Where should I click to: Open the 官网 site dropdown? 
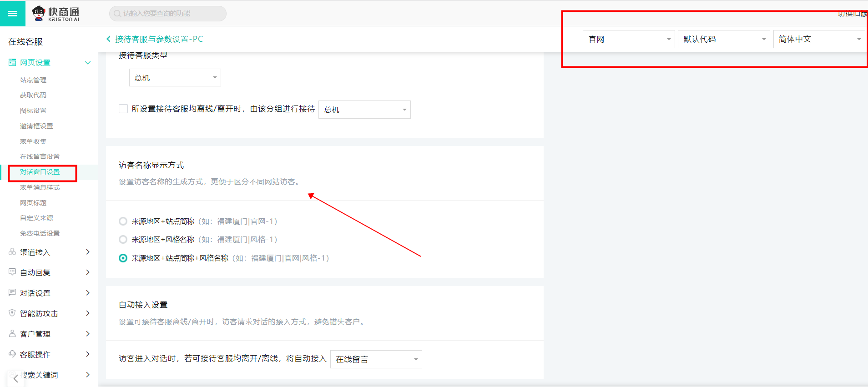(x=629, y=39)
